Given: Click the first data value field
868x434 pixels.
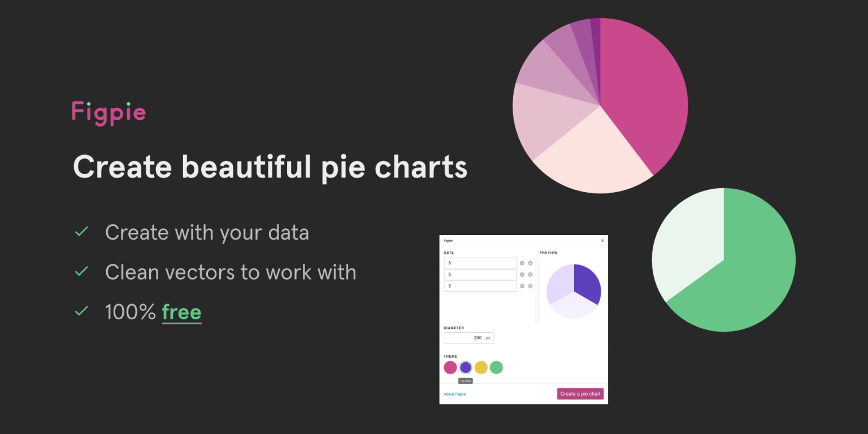Looking at the screenshot, I should point(480,263).
